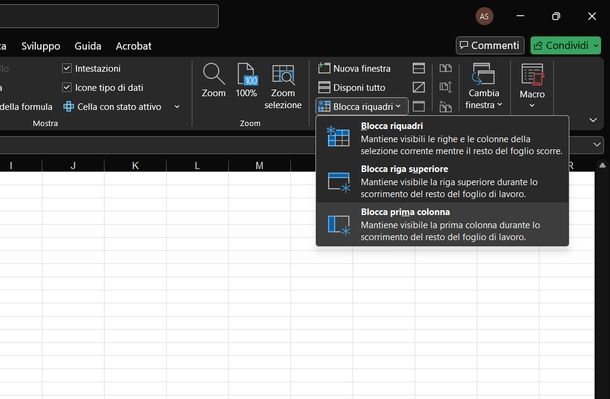Open the Acrobat tab

[x=133, y=46]
